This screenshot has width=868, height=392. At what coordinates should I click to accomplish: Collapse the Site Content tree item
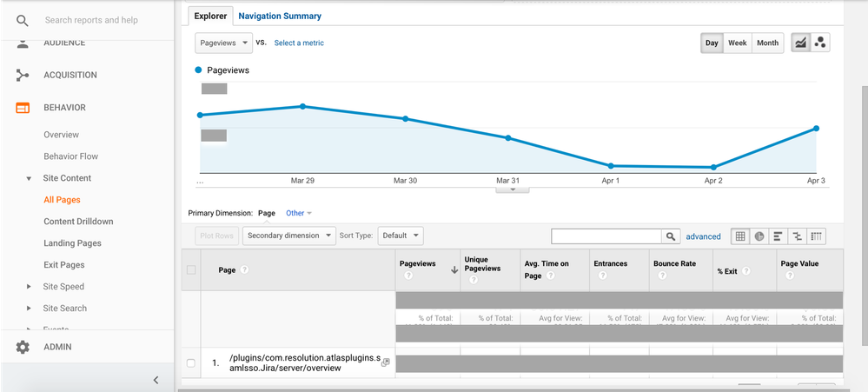click(x=29, y=178)
